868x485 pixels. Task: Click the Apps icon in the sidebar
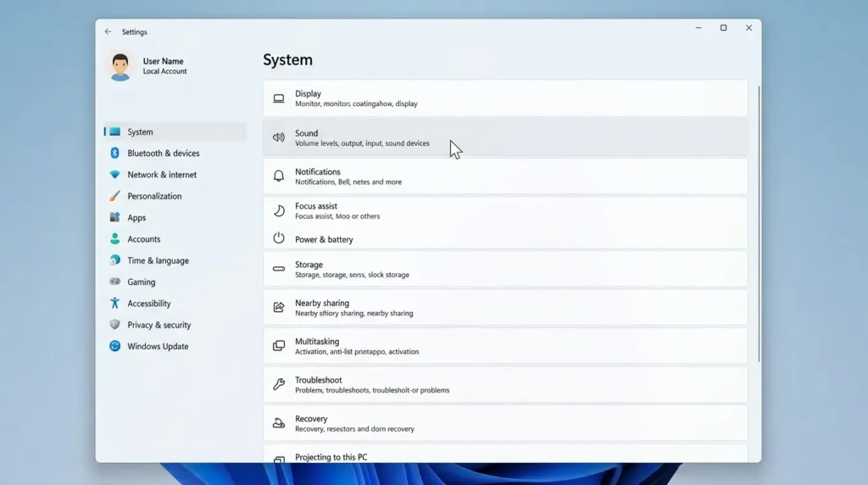tap(114, 217)
